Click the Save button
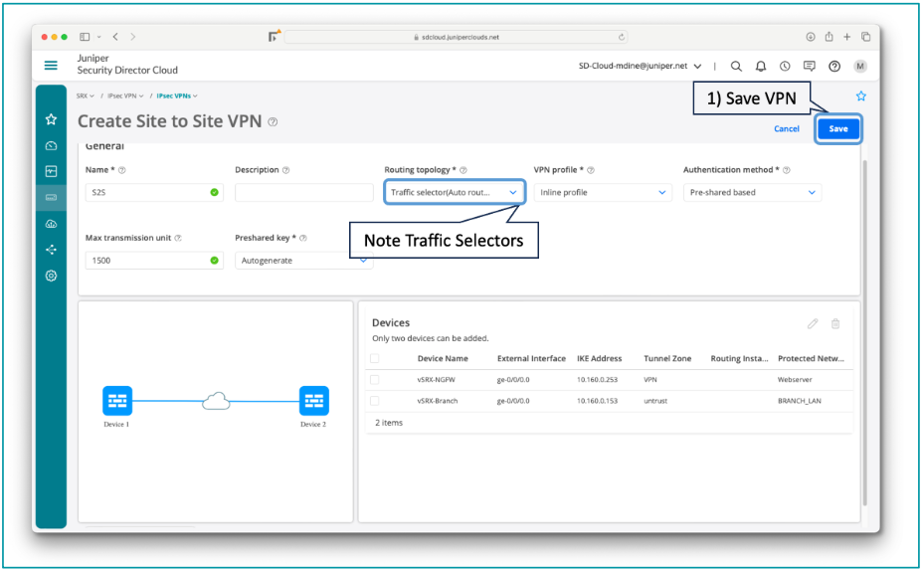The width and height of the screenshot is (924, 571). tap(838, 128)
